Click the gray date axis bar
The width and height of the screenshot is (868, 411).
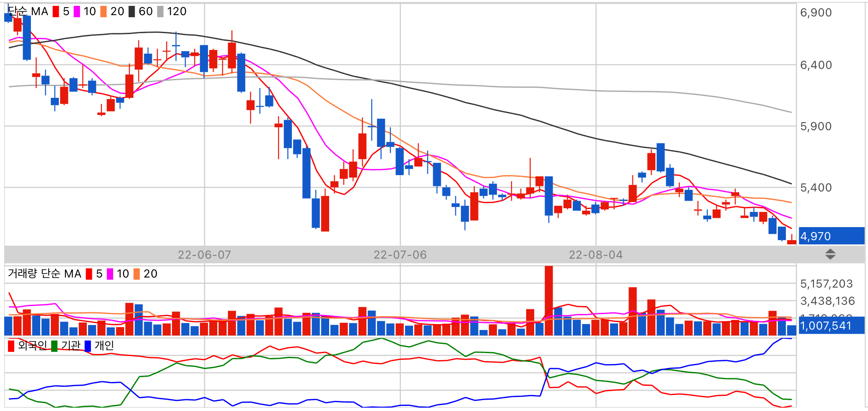pos(434,254)
